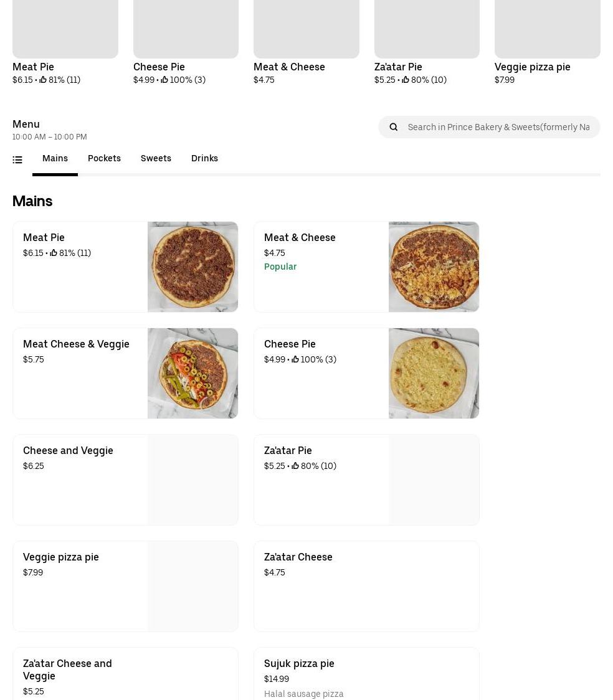The height and width of the screenshot is (700, 613).
Task: Select the Drinks tab
Action: click(204, 158)
